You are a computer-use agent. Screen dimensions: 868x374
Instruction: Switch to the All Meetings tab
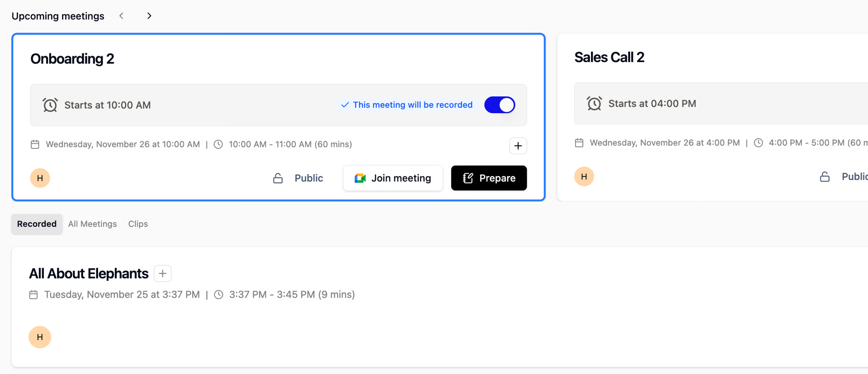point(93,224)
